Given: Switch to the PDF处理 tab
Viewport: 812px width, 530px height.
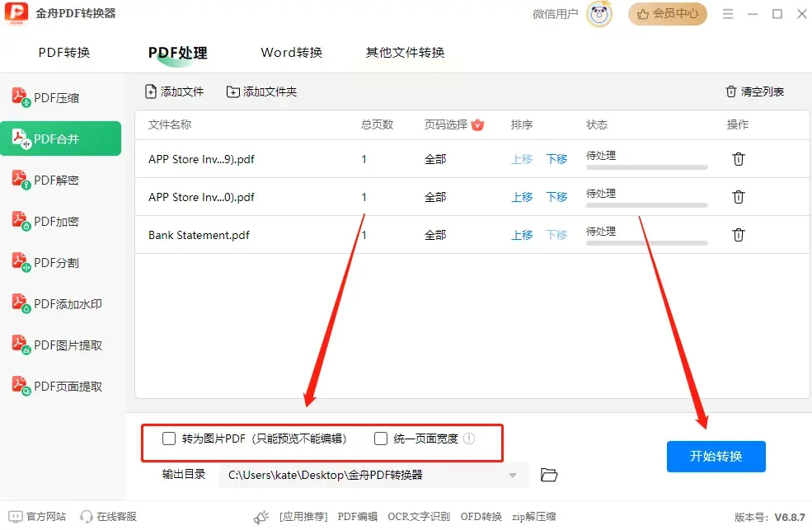Looking at the screenshot, I should click(x=177, y=52).
